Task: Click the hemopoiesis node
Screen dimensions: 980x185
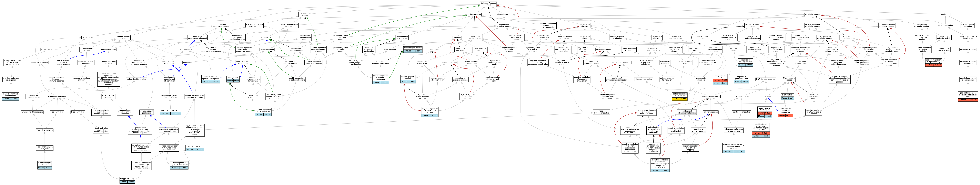Action: click(x=188, y=62)
